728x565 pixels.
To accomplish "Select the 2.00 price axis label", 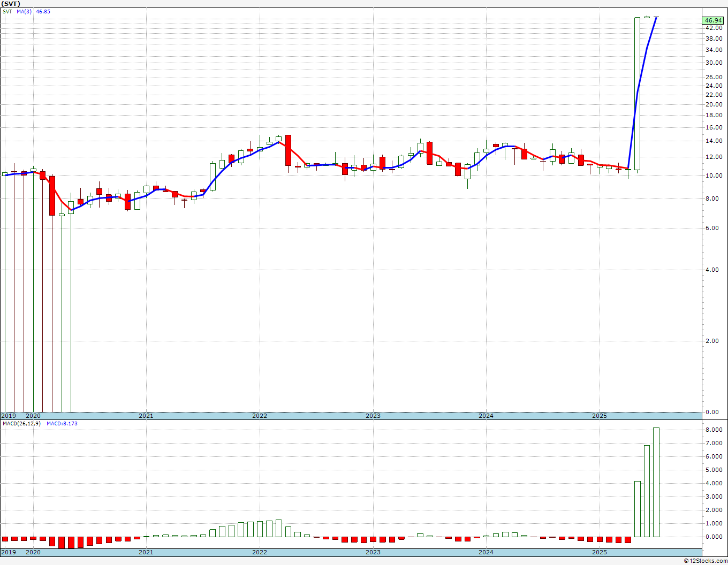I will click(712, 341).
